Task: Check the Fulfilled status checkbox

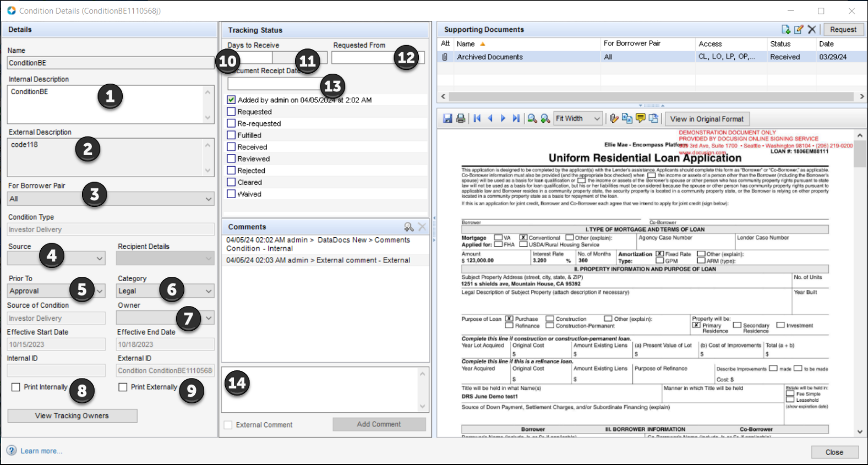Action: click(x=231, y=135)
